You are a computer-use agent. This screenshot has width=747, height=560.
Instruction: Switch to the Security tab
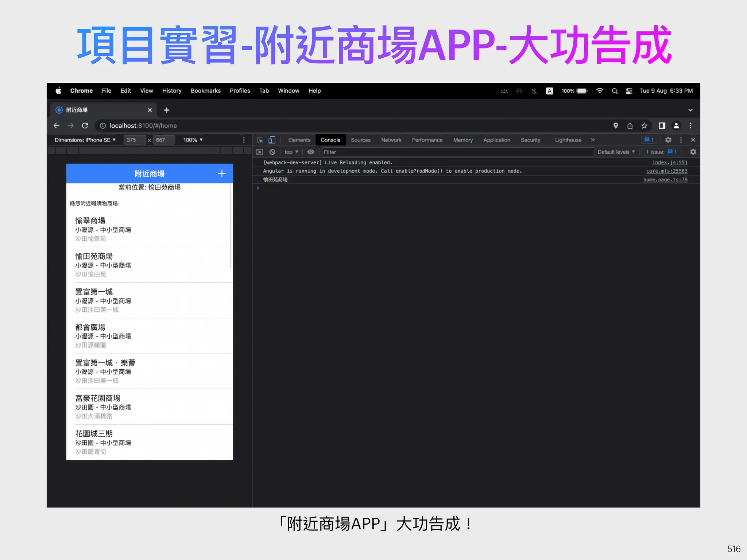click(530, 140)
